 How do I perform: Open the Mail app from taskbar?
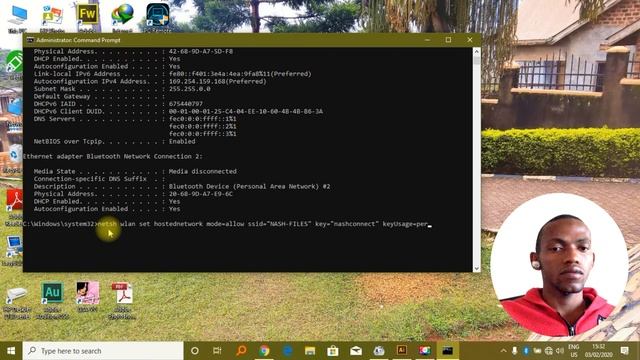pos(356,351)
